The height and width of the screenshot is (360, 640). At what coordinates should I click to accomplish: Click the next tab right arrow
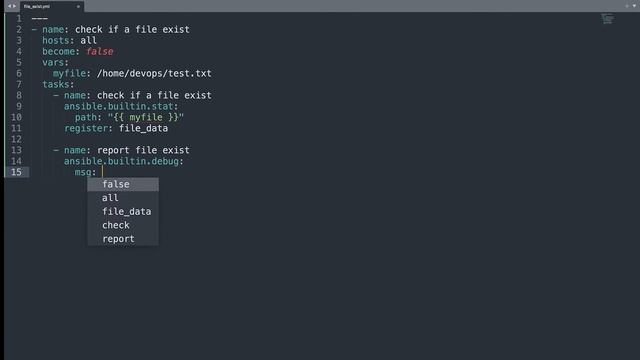(x=14, y=6)
